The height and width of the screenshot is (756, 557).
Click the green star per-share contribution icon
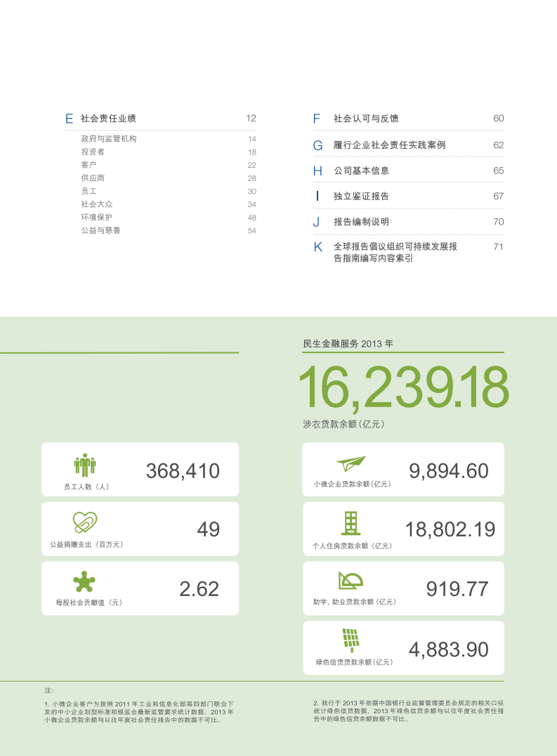[84, 582]
